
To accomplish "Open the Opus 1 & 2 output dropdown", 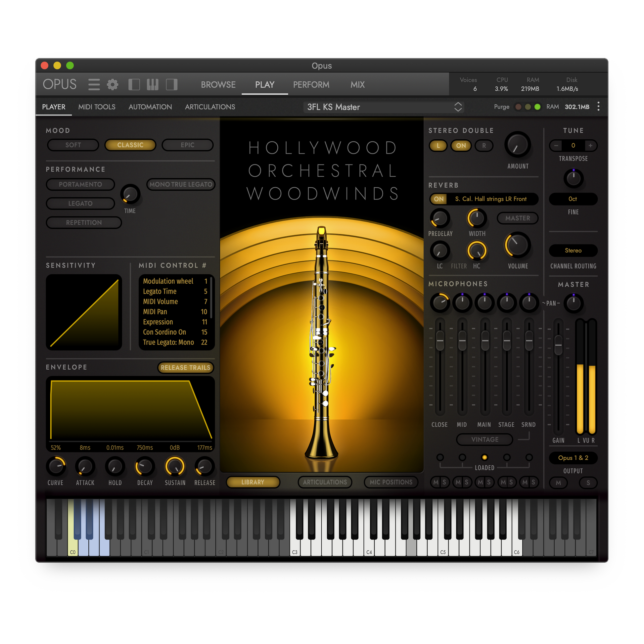I will (573, 458).
